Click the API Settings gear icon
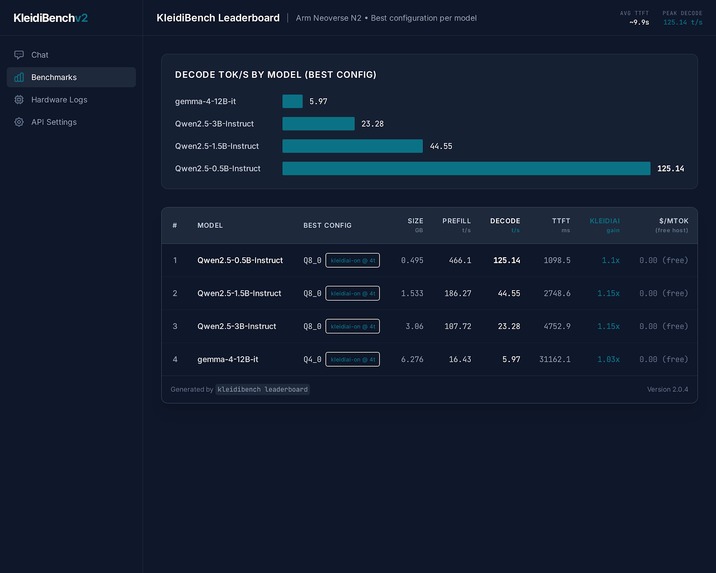716x573 pixels. point(19,122)
